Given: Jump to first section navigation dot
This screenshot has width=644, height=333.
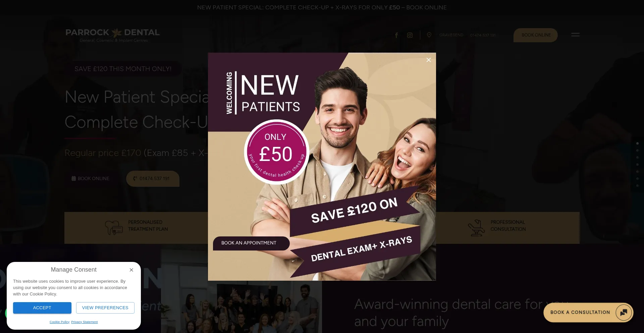Looking at the screenshot, I should click(x=637, y=144).
